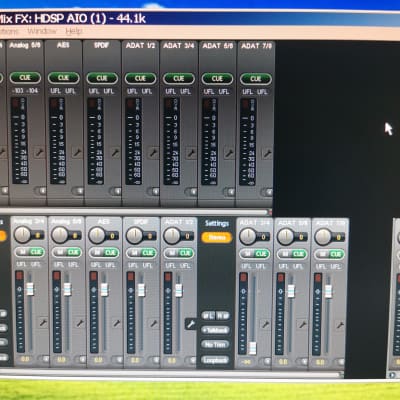Viewport: 400px width, 400px height.
Task: Open the Window menu
Action: point(42,31)
